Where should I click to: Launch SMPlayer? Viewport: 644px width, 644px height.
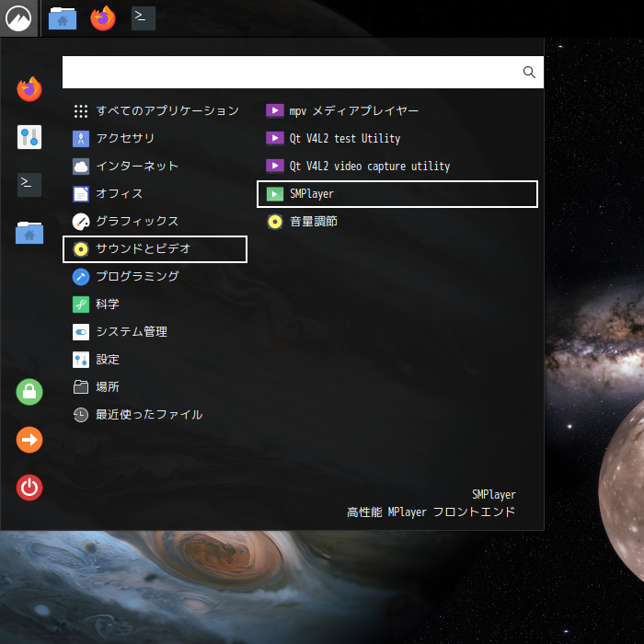[397, 194]
